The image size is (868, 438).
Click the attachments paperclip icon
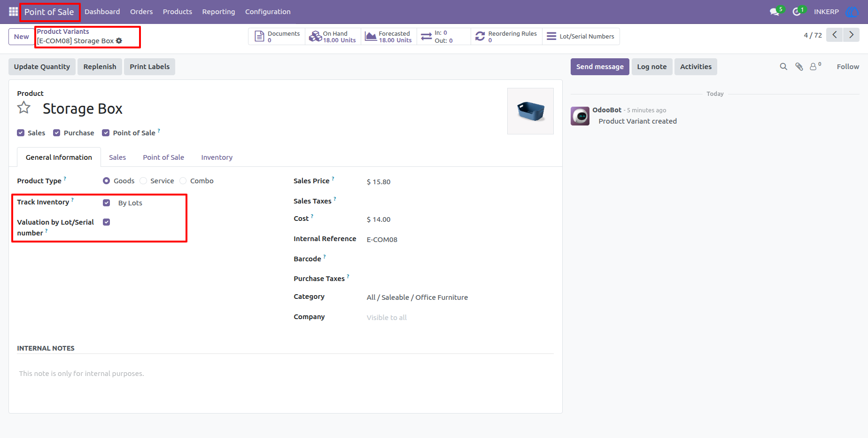coord(799,67)
